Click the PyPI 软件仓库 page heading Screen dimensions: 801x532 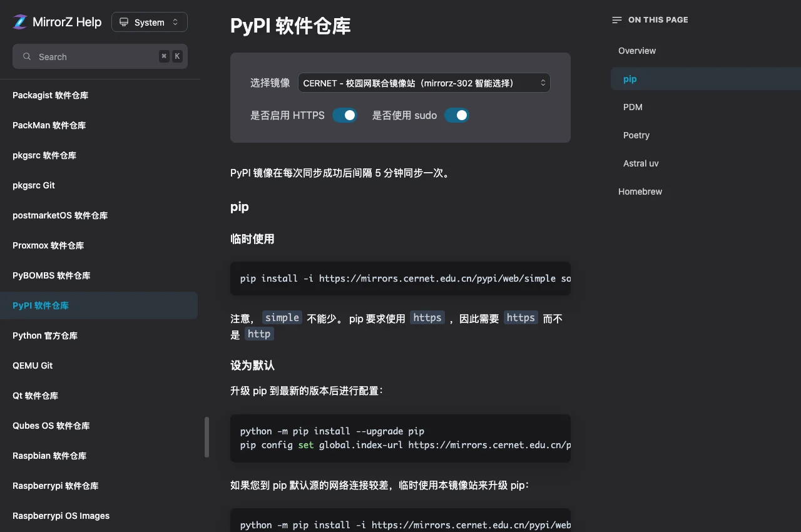tap(290, 26)
